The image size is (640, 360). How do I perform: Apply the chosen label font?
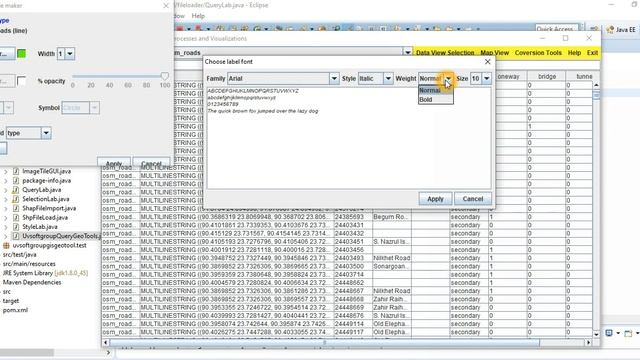[x=435, y=199]
